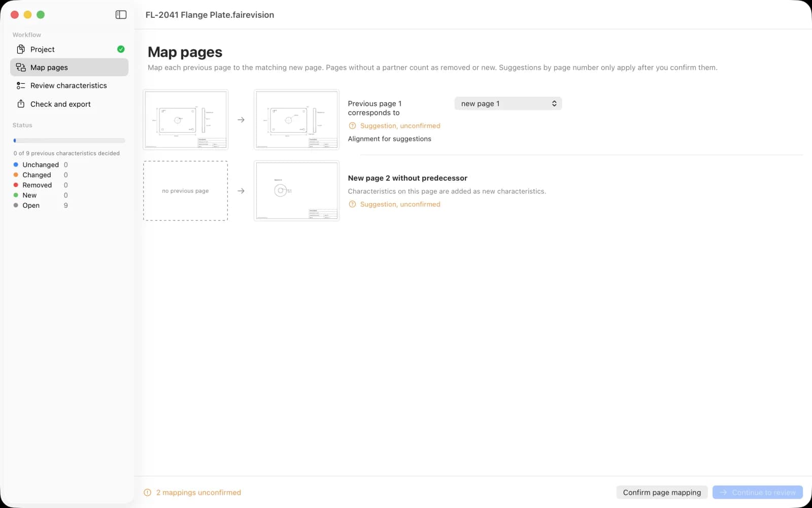Click 2 mappings unconfirmed status text
Viewport: 812px width, 508px height.
(198, 492)
